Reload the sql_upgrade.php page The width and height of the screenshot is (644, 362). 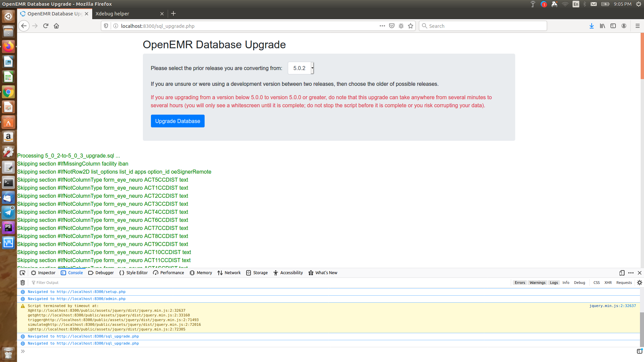[x=46, y=25]
